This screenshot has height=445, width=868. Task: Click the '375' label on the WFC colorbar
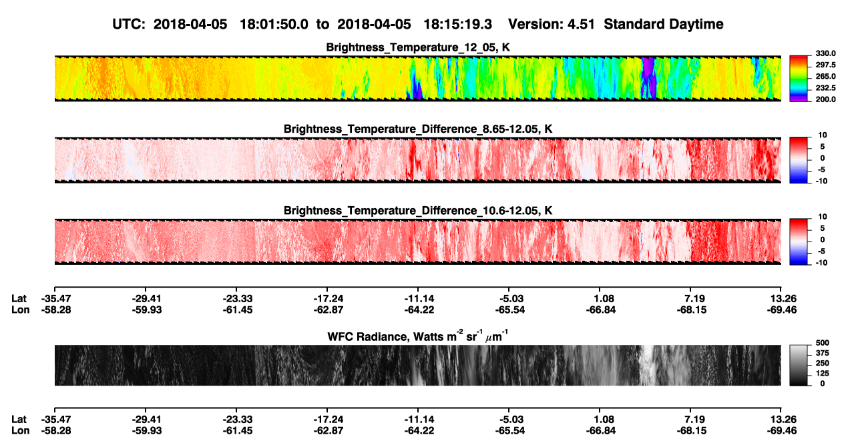click(822, 352)
